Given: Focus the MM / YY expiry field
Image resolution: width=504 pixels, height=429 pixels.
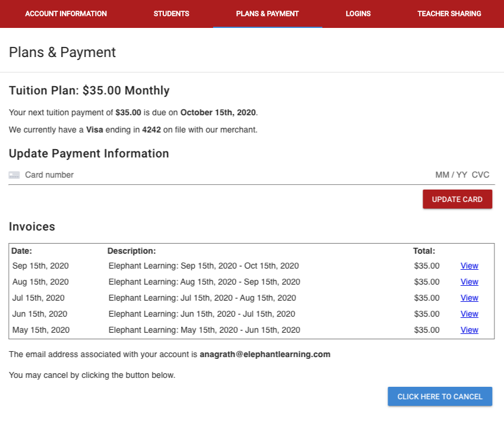Looking at the screenshot, I should click(451, 175).
